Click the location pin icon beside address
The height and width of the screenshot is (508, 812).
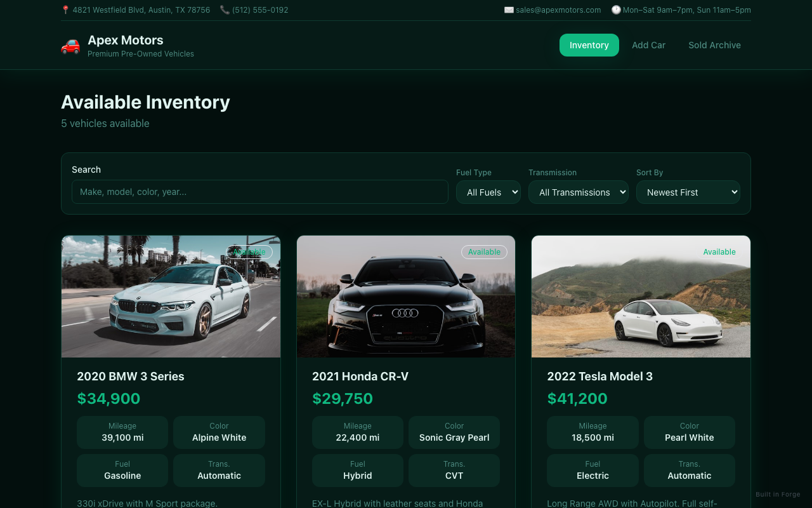[x=65, y=10]
